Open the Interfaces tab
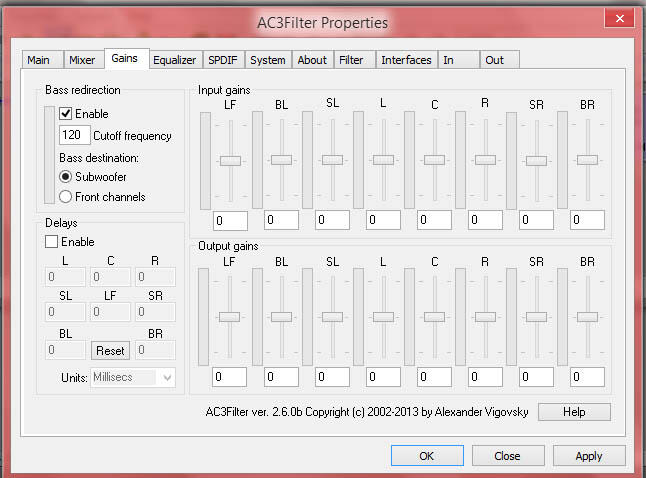This screenshot has height=478, width=646. (407, 60)
